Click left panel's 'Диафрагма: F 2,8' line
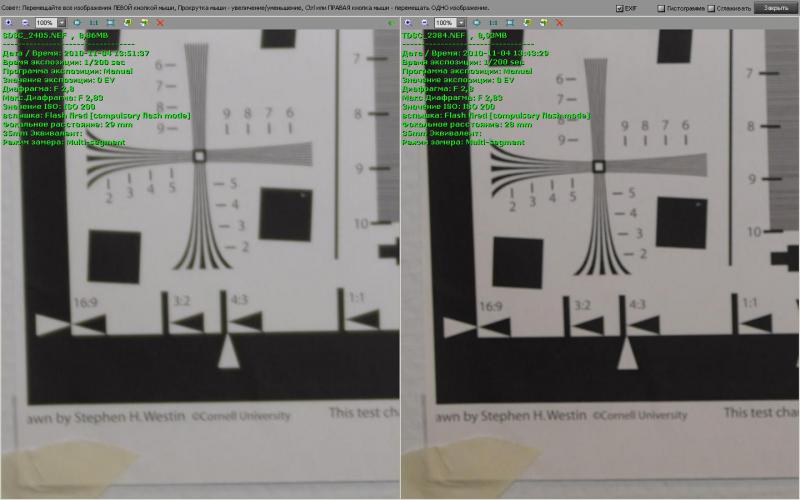Screen dimensions: 800x500 (38, 89)
